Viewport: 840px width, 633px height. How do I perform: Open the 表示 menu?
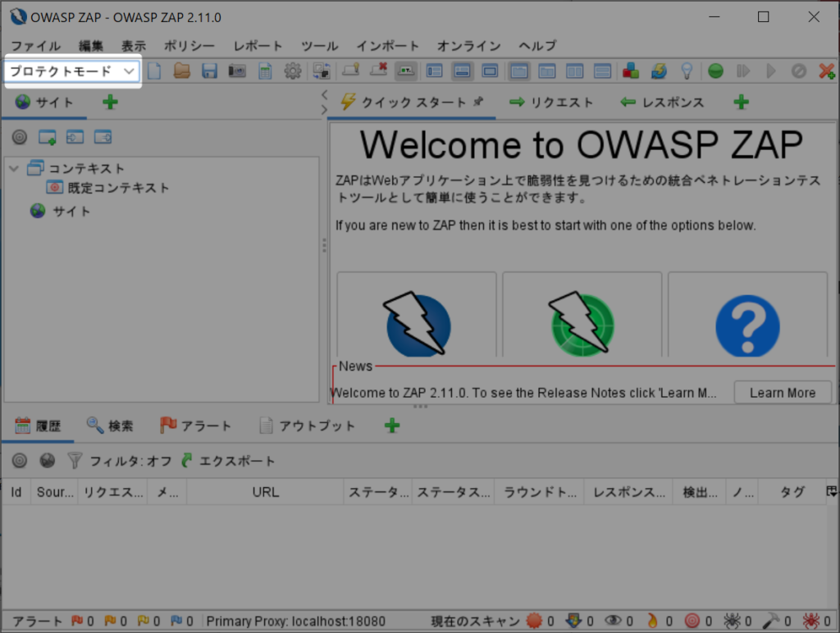point(134,46)
